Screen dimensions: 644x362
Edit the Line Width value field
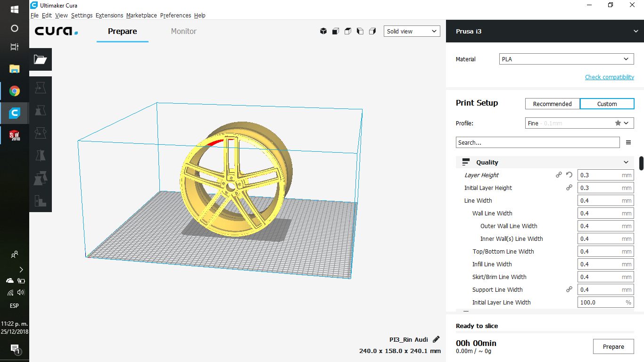pos(606,200)
